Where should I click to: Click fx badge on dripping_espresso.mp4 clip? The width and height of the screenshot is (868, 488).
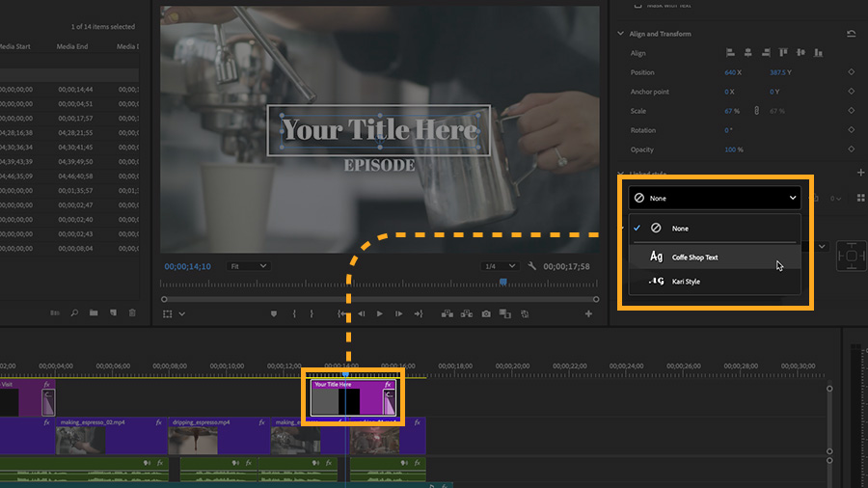[261, 422]
